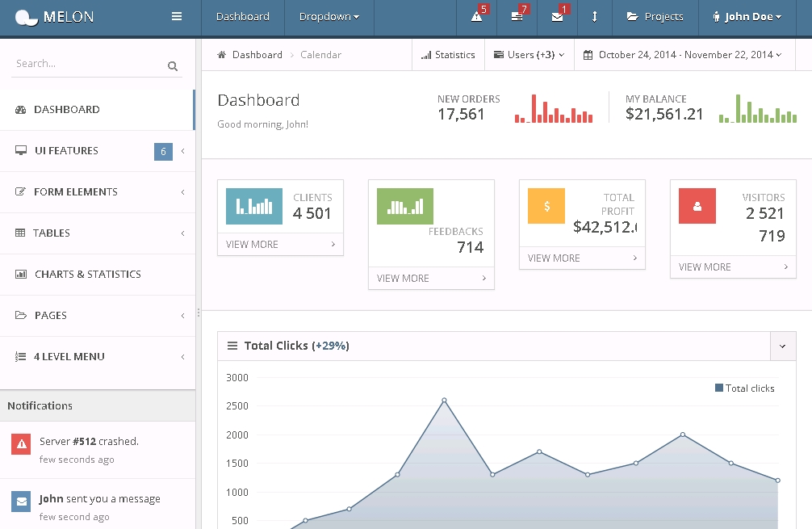812x529 pixels.
Task: Open the tasks list icon with badge 7
Action: click(x=517, y=17)
